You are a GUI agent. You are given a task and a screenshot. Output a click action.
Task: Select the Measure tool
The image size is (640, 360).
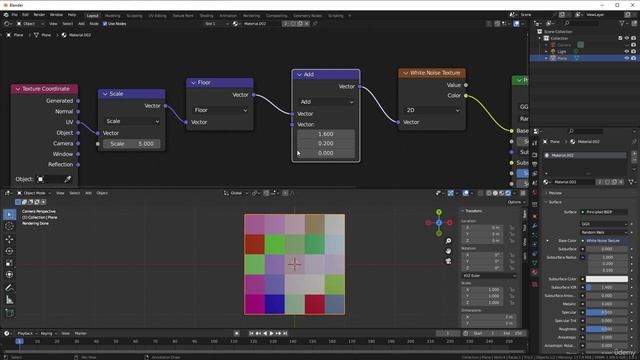pyautogui.click(x=9, y=300)
